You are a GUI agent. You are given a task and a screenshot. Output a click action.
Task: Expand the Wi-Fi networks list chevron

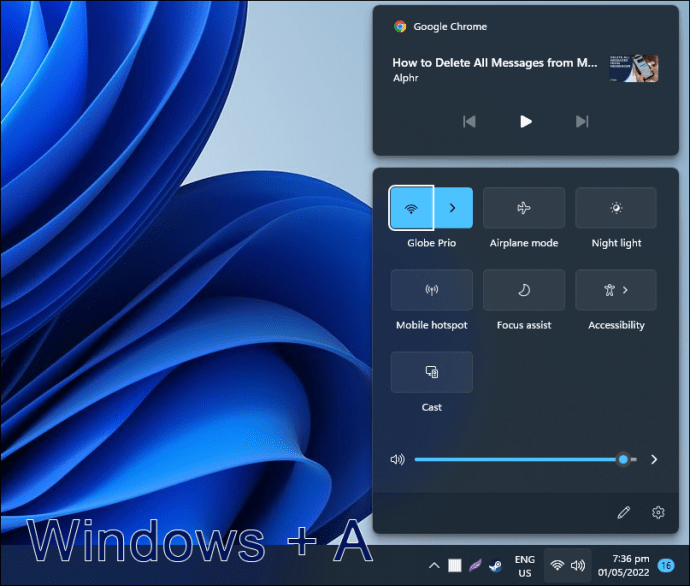[x=453, y=208]
